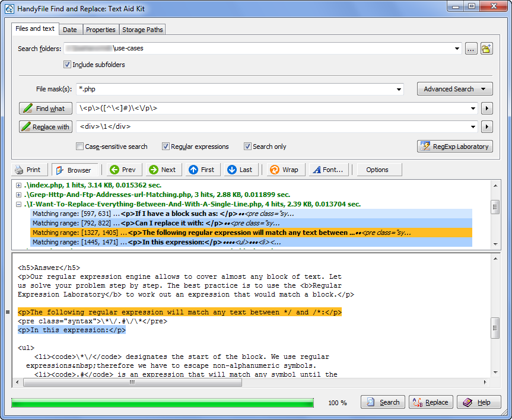Click preview pane horizontal scrollbar thumb

(132, 382)
